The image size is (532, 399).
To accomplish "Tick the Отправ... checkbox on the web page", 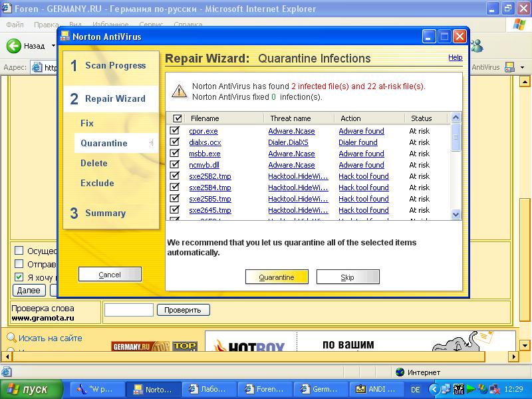I will tap(19, 264).
